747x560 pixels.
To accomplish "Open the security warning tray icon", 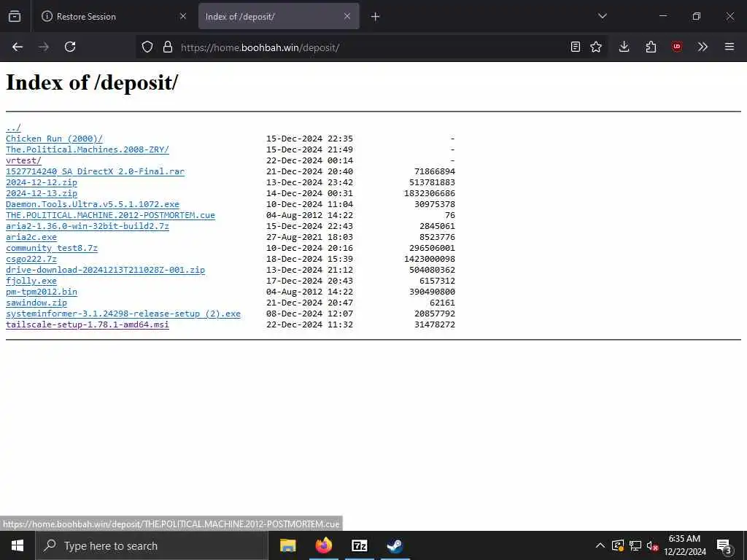I will [618, 545].
